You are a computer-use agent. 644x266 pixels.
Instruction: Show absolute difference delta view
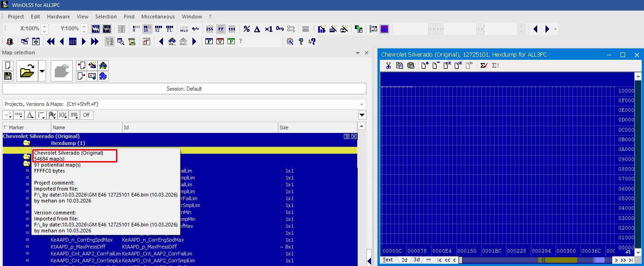[x=257, y=29]
